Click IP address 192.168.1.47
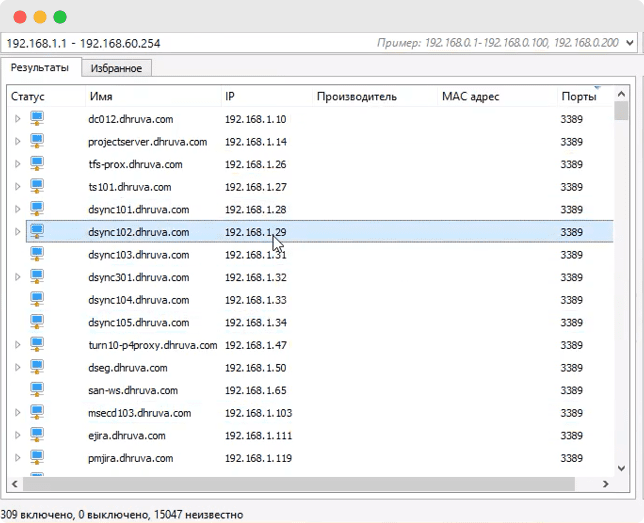This screenshot has width=644, height=523. point(255,345)
